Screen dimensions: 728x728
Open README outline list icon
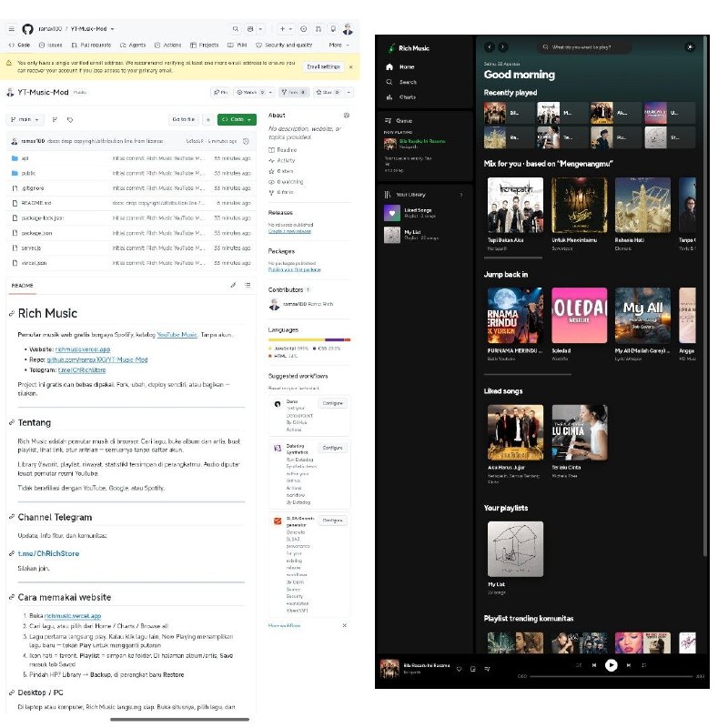[x=248, y=285]
